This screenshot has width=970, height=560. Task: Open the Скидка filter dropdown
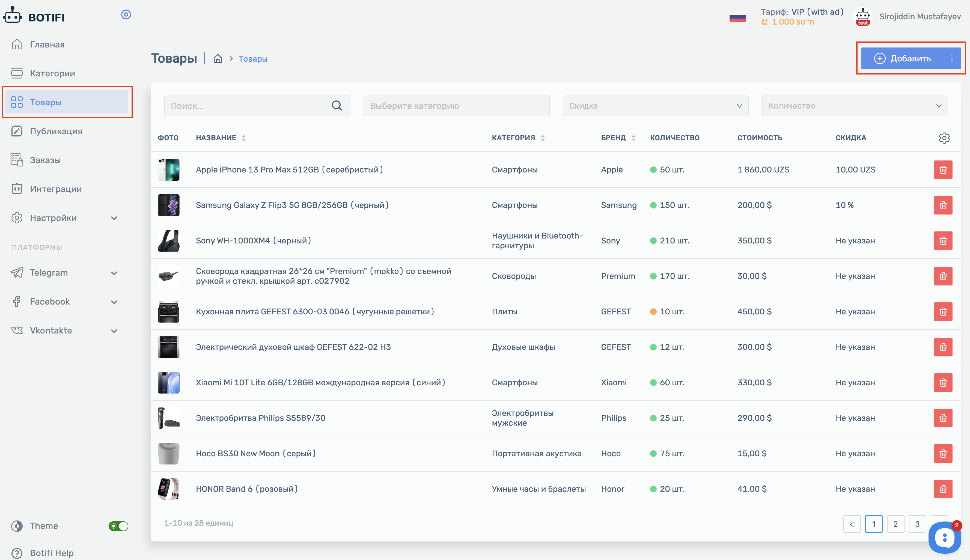pyautogui.click(x=655, y=105)
